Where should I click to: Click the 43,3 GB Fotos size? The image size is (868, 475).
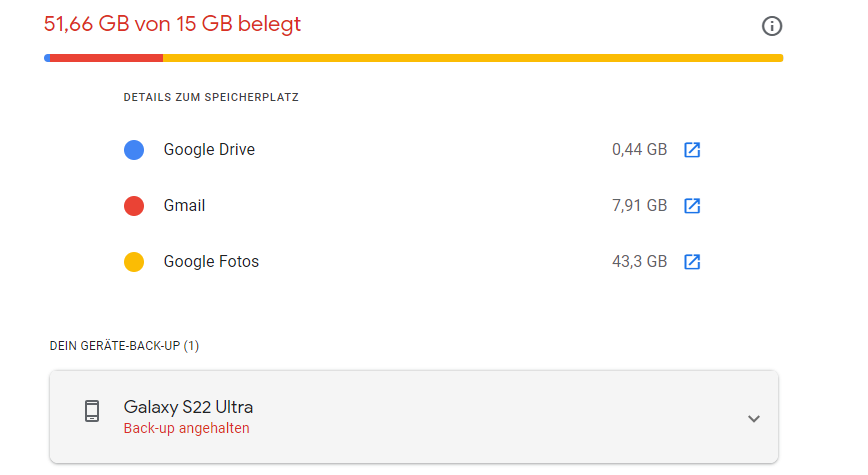(639, 262)
